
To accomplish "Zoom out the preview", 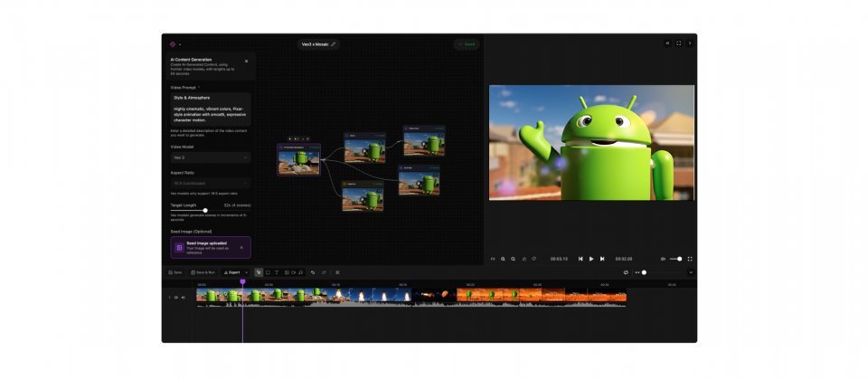I will (x=514, y=259).
